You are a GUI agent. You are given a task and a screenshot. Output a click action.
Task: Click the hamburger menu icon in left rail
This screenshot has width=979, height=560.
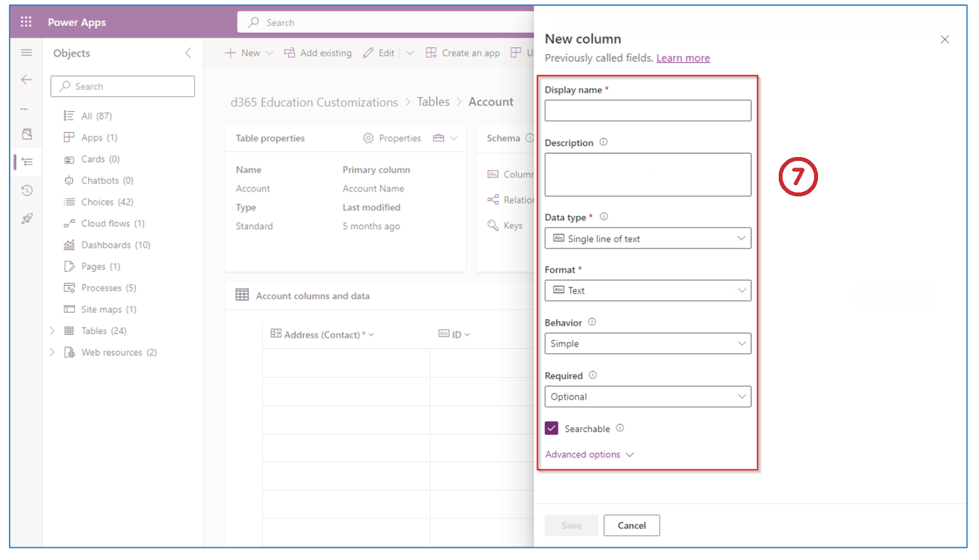(26, 53)
